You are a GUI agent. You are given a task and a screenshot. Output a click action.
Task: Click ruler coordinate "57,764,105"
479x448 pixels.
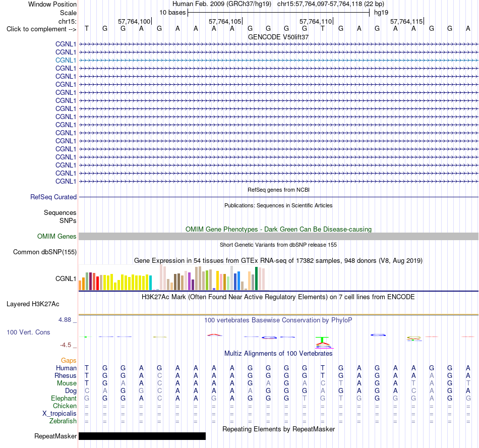[x=225, y=21]
